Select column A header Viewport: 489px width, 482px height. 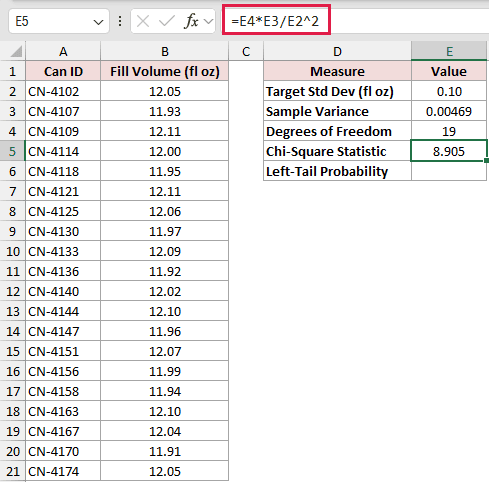[x=63, y=51]
